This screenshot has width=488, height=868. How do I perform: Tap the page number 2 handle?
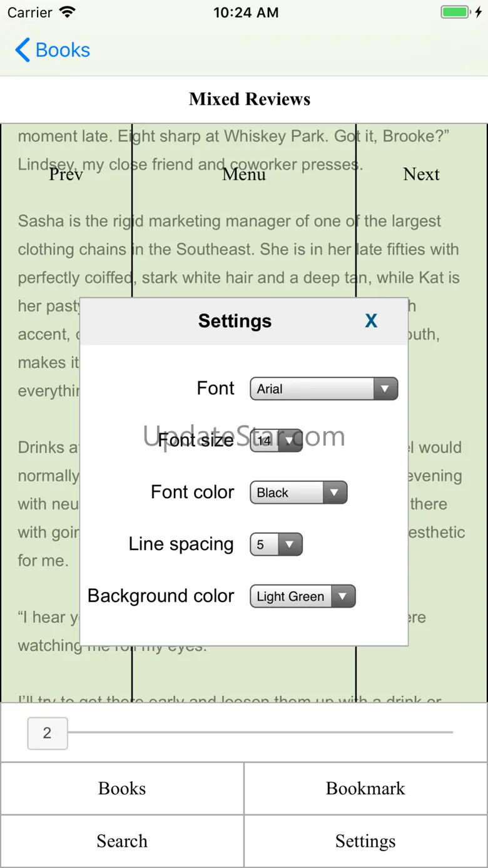tap(47, 733)
